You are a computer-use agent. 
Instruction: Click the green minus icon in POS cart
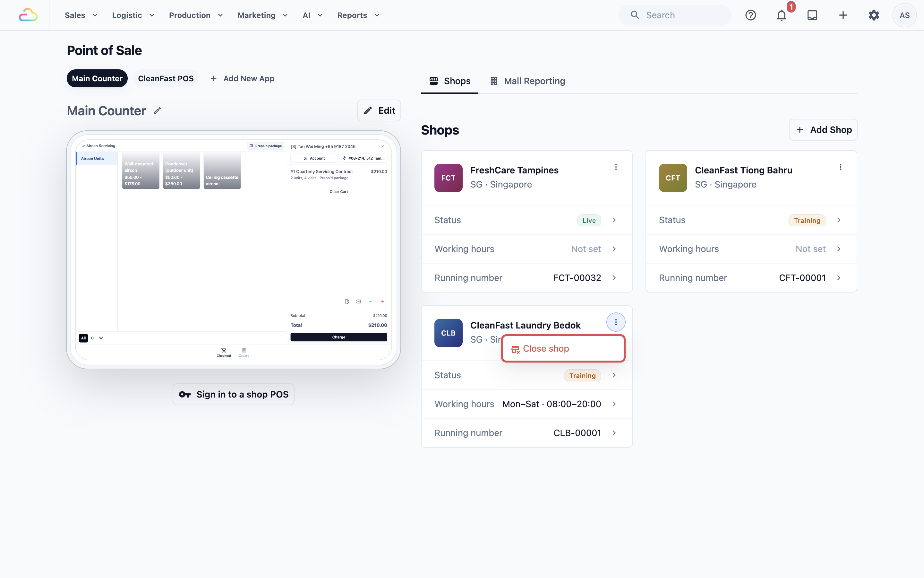[x=370, y=302]
